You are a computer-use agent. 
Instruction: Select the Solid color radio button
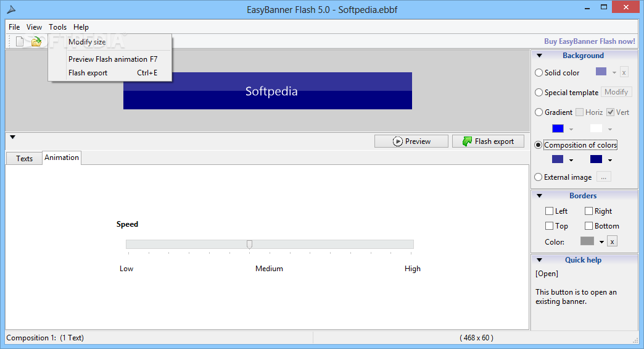click(x=539, y=73)
